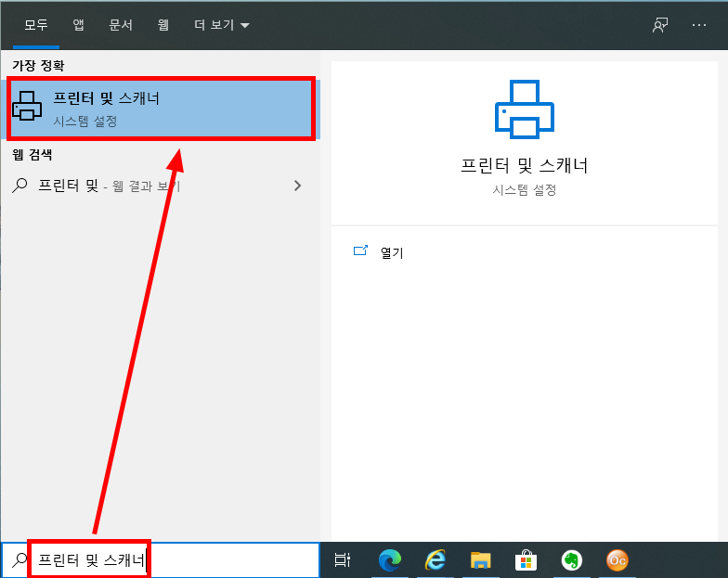Open Task View from the taskbar

pyautogui.click(x=343, y=560)
